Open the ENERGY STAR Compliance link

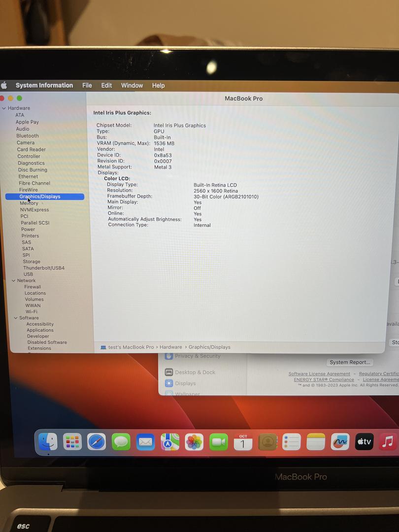click(324, 380)
